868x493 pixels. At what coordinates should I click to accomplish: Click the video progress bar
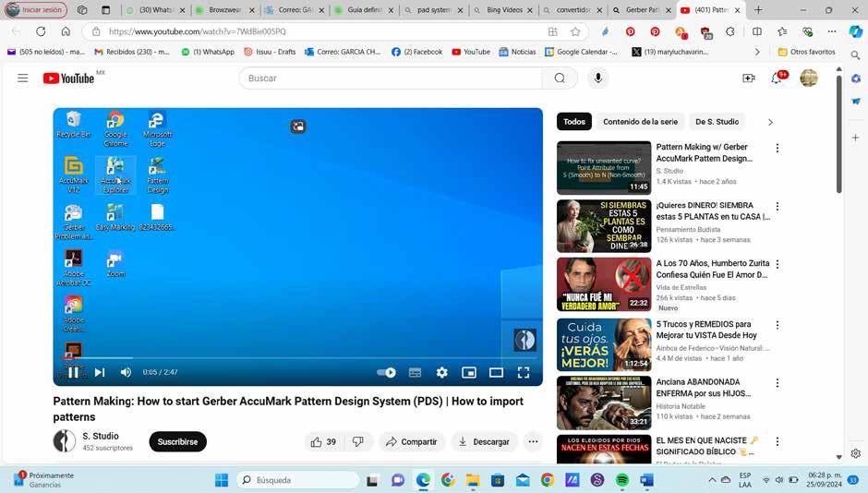click(298, 358)
